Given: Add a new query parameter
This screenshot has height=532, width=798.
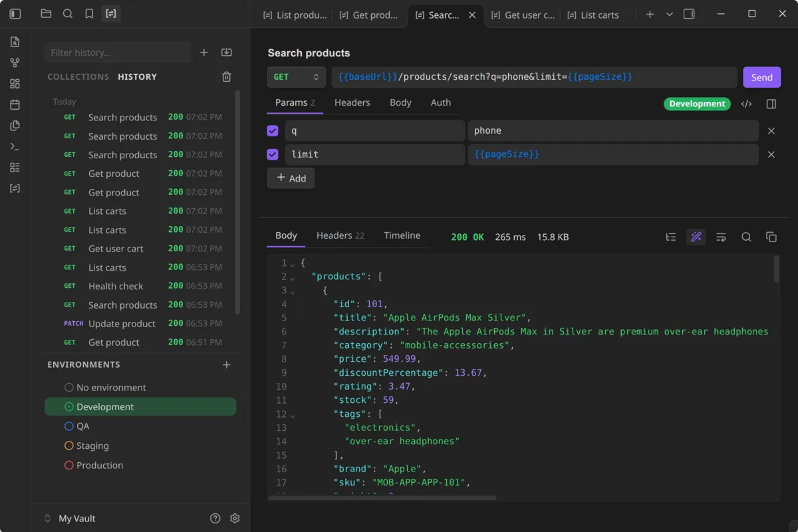Looking at the screenshot, I should (x=291, y=178).
